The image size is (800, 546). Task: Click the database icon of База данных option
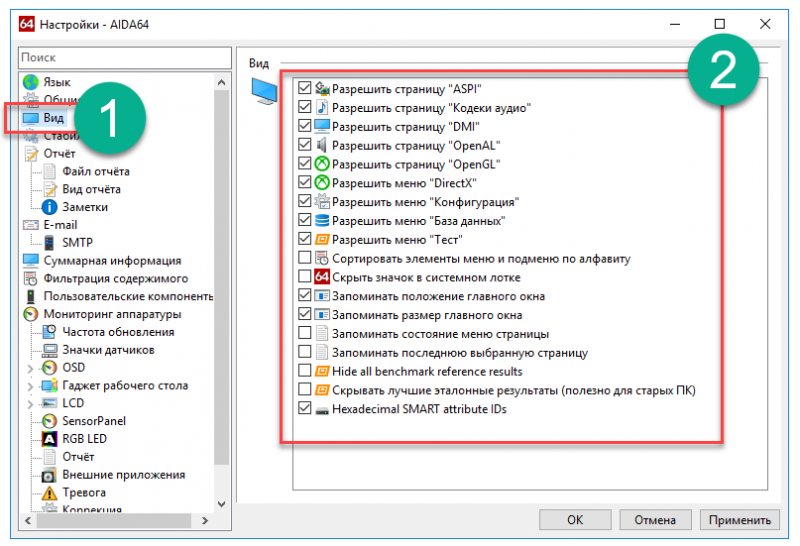pyautogui.click(x=322, y=220)
